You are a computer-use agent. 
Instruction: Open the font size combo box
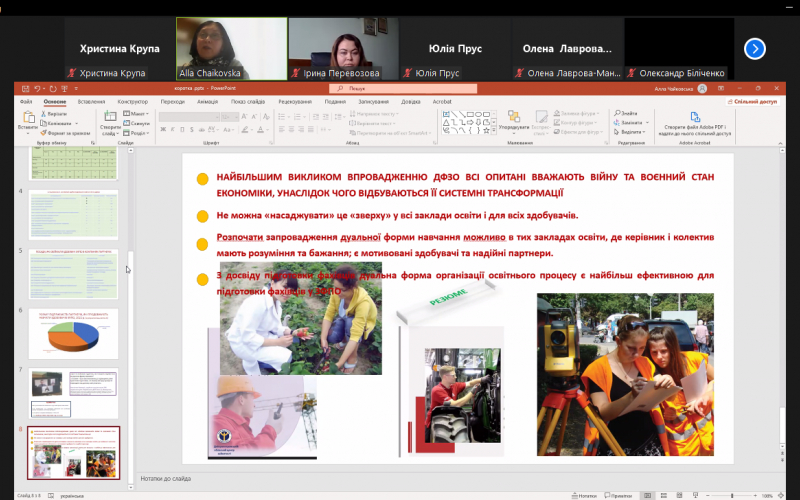click(x=230, y=117)
